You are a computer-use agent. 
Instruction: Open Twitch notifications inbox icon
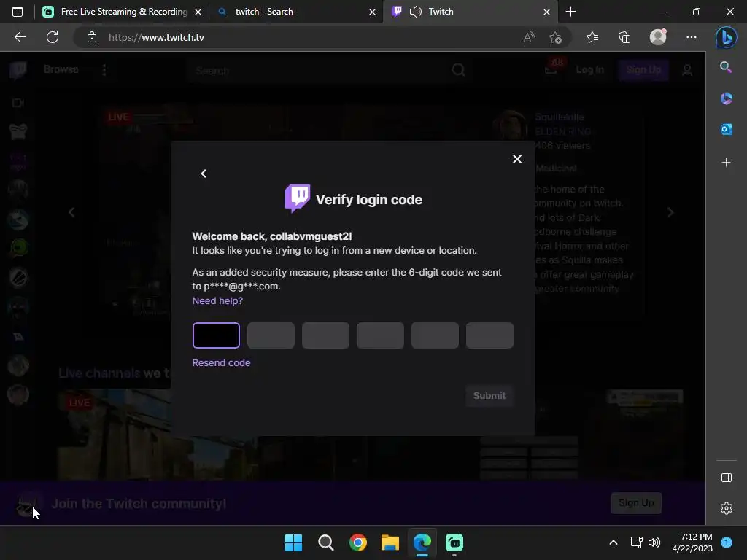pyautogui.click(x=552, y=68)
